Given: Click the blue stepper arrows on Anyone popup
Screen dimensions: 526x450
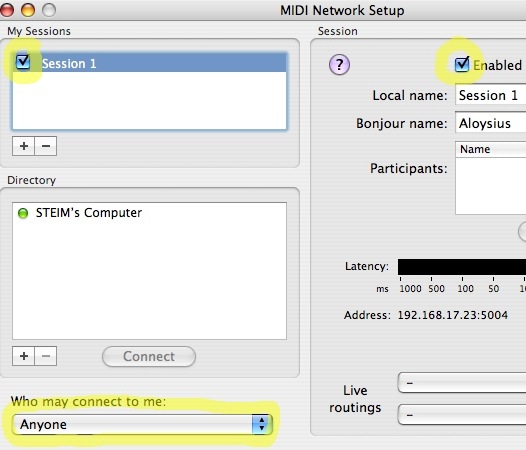Looking at the screenshot, I should [261, 424].
